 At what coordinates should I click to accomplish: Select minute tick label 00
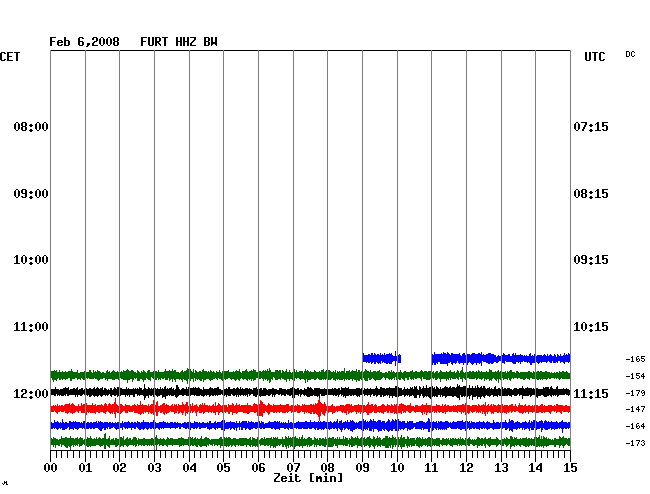coord(51,468)
